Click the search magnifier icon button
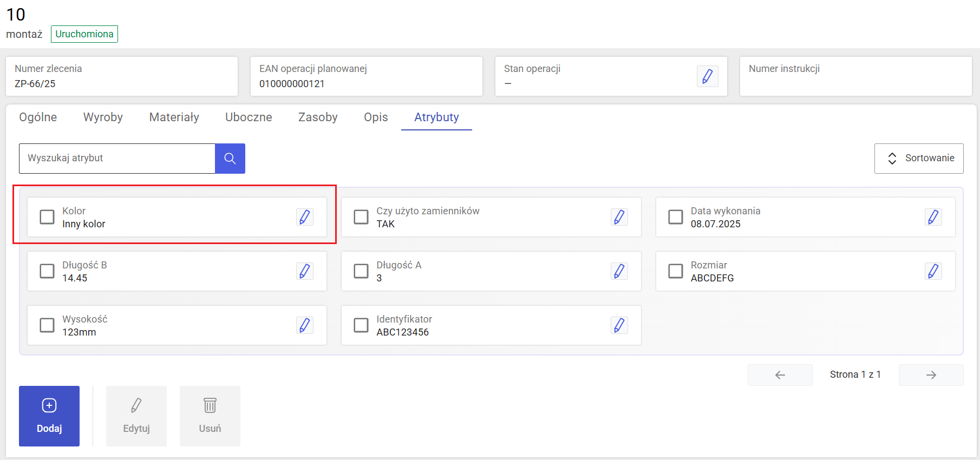 tap(230, 159)
